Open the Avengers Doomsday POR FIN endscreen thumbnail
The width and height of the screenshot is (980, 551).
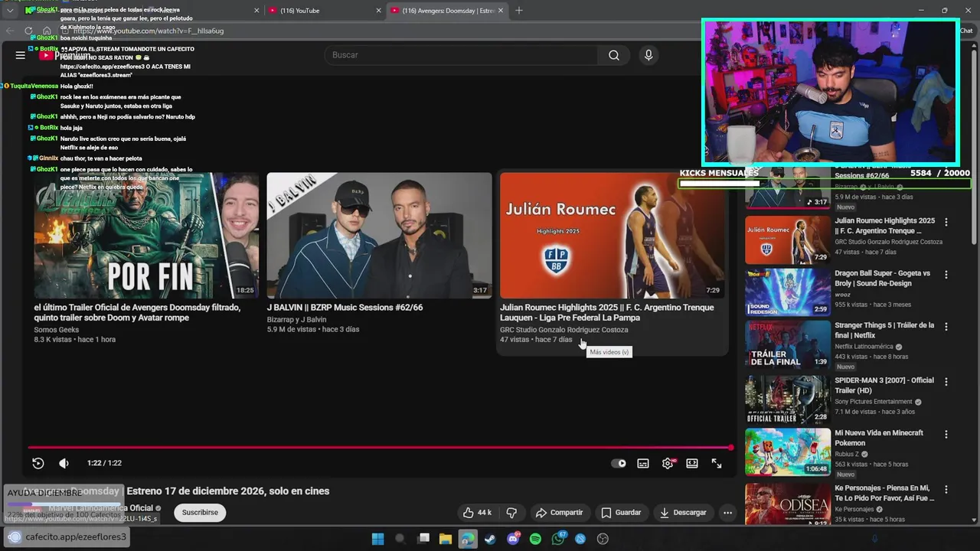click(x=146, y=236)
